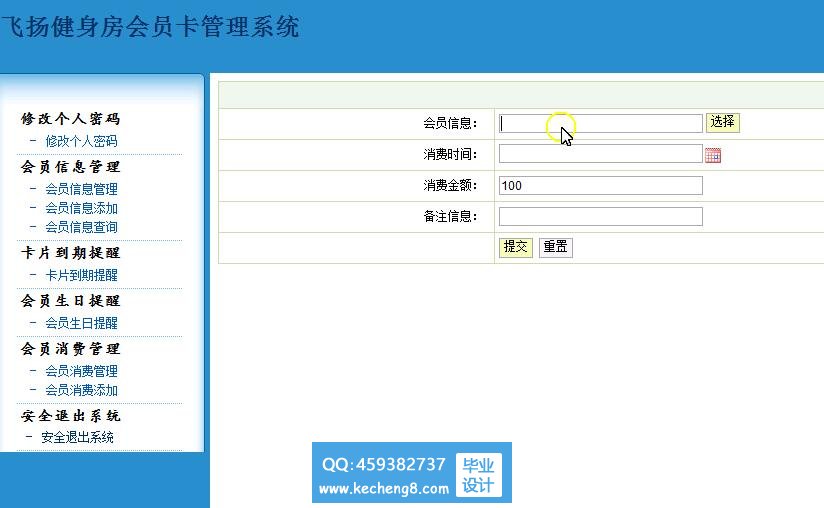Click the bold 卡片到期提醒 section heading
The image size is (824, 508).
70,253
